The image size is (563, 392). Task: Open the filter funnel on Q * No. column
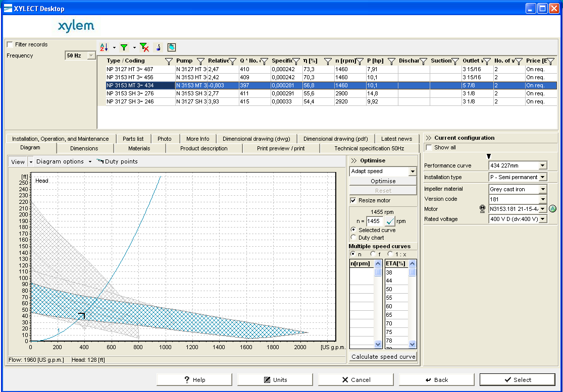(264, 62)
